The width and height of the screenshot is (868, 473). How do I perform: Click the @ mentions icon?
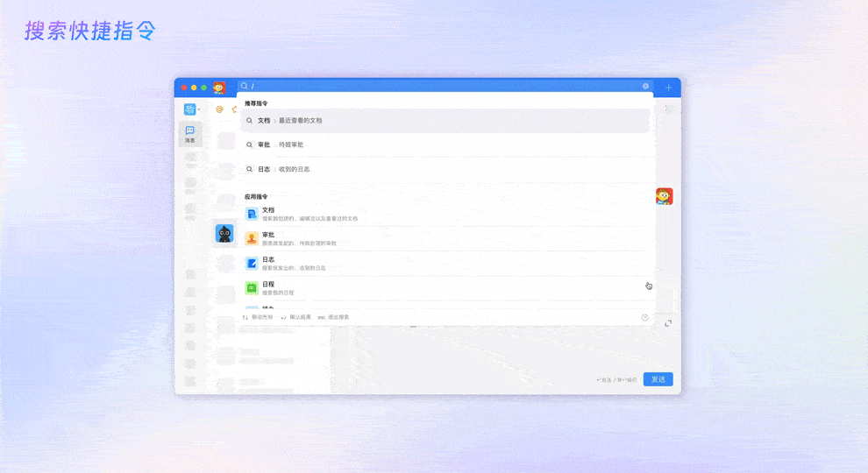(219, 109)
